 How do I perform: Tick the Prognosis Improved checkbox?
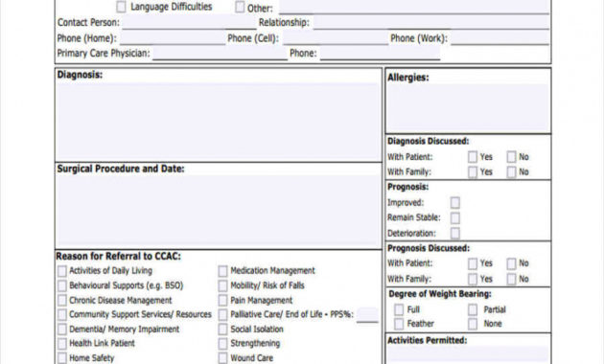pos(455,203)
